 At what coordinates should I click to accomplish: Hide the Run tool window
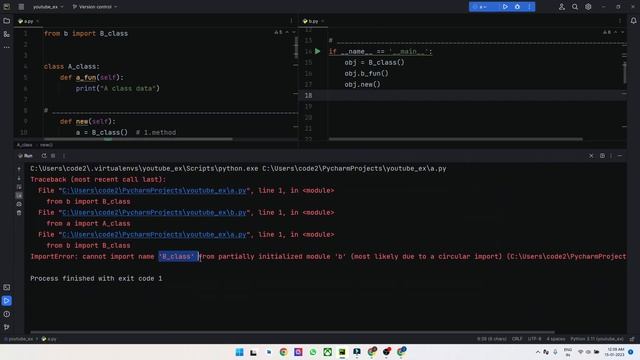(x=620, y=156)
